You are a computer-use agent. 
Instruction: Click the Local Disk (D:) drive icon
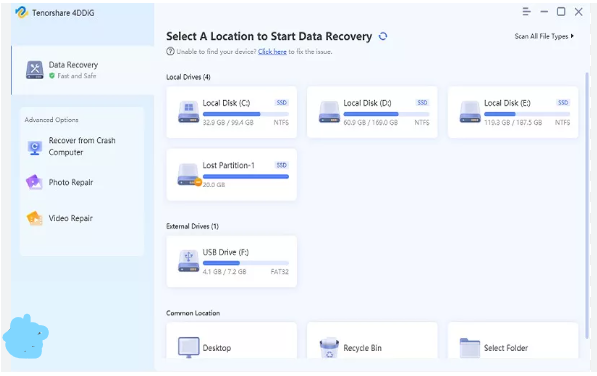[x=329, y=112]
